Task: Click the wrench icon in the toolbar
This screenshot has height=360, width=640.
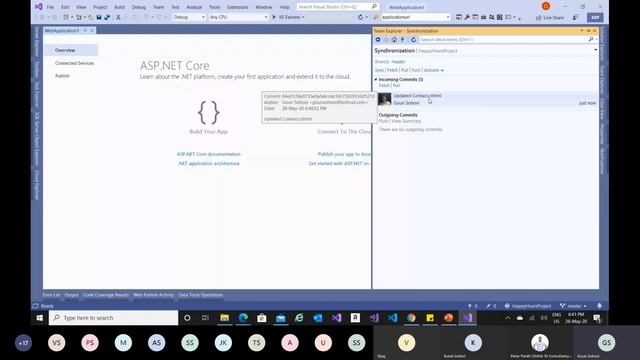Action: (x=467, y=17)
